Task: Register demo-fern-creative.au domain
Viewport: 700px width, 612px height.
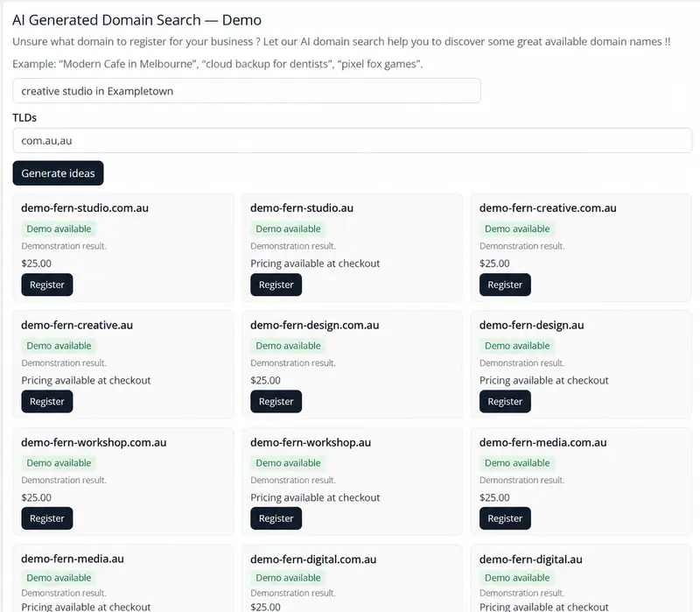Action: pyautogui.click(x=47, y=401)
